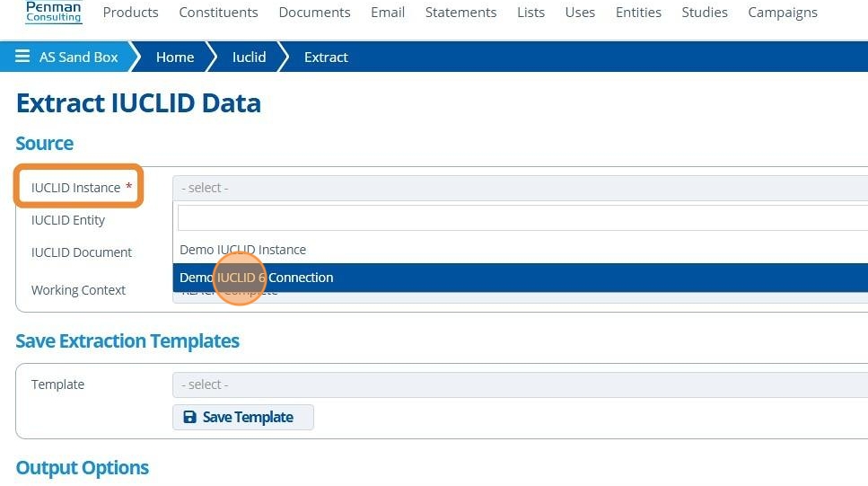Open the Email menu
Screen dimensions: 868x486
tap(388, 13)
